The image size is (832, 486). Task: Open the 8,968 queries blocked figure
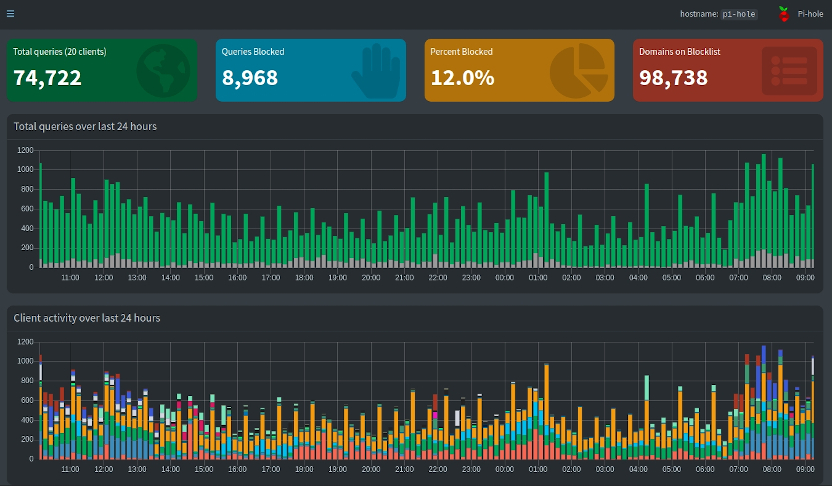click(250, 78)
